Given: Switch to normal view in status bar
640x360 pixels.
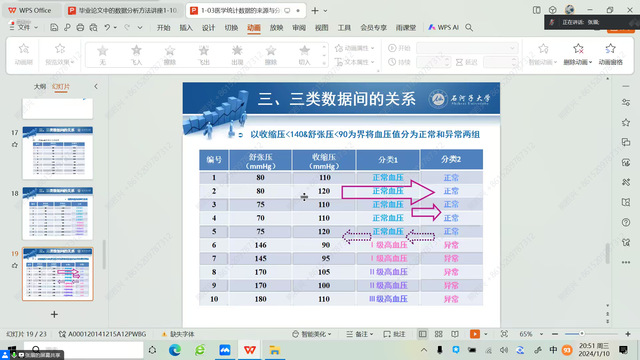Looking at the screenshot, I should pos(422,334).
